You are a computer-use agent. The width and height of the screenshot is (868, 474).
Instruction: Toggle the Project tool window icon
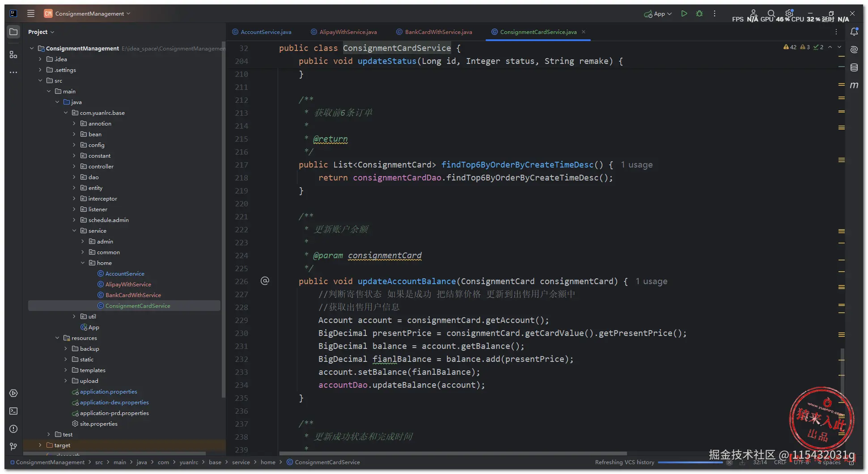(x=13, y=32)
